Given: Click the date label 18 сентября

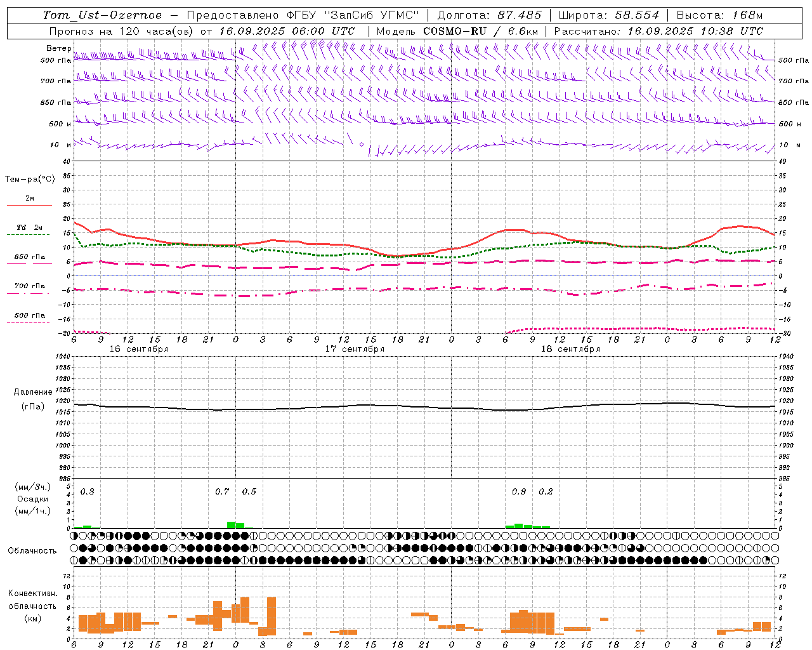Looking at the screenshot, I should tap(570, 349).
